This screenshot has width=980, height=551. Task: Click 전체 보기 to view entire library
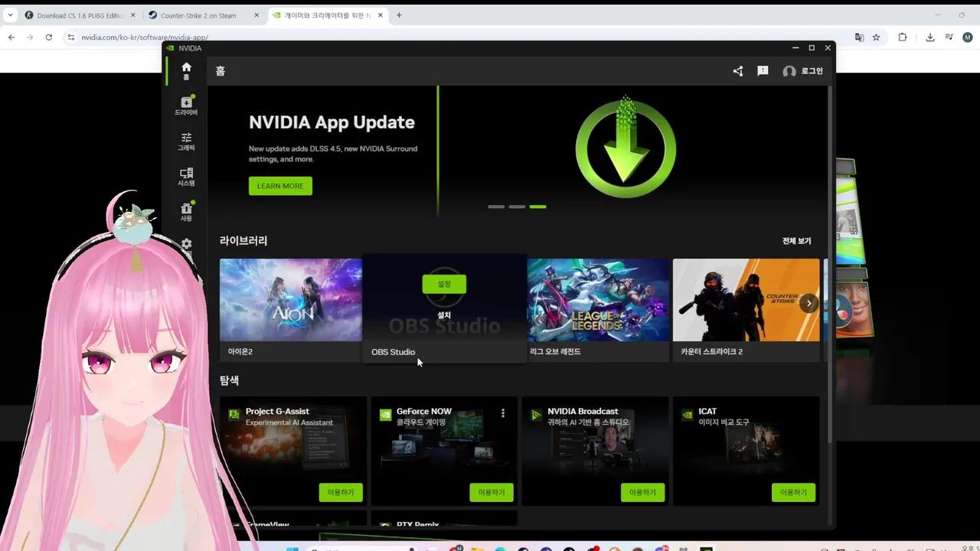[796, 241]
